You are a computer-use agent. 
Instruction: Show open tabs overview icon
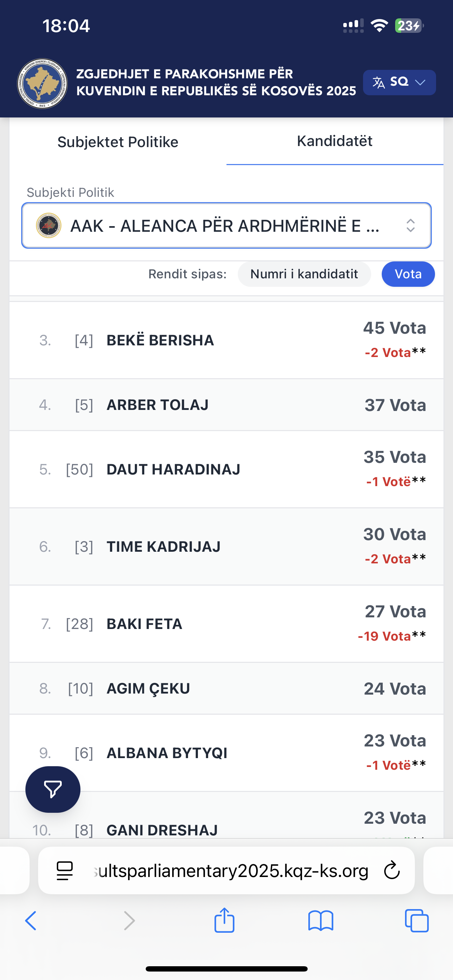[417, 921]
